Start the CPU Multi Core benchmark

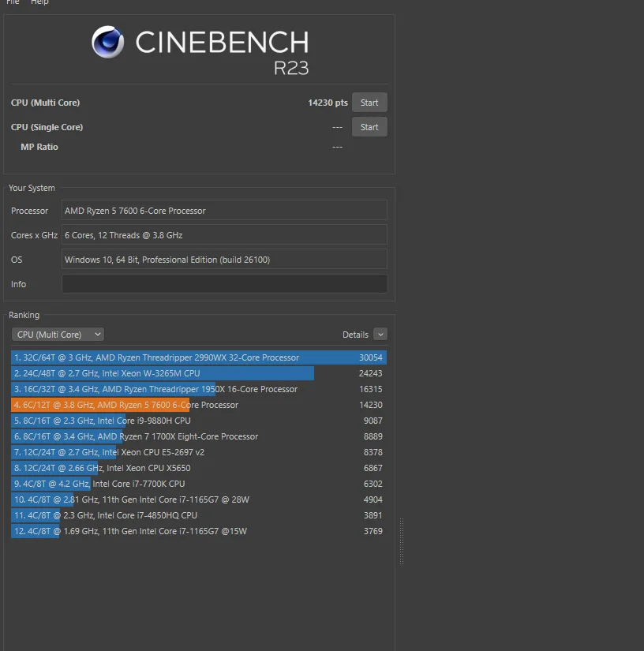369,103
